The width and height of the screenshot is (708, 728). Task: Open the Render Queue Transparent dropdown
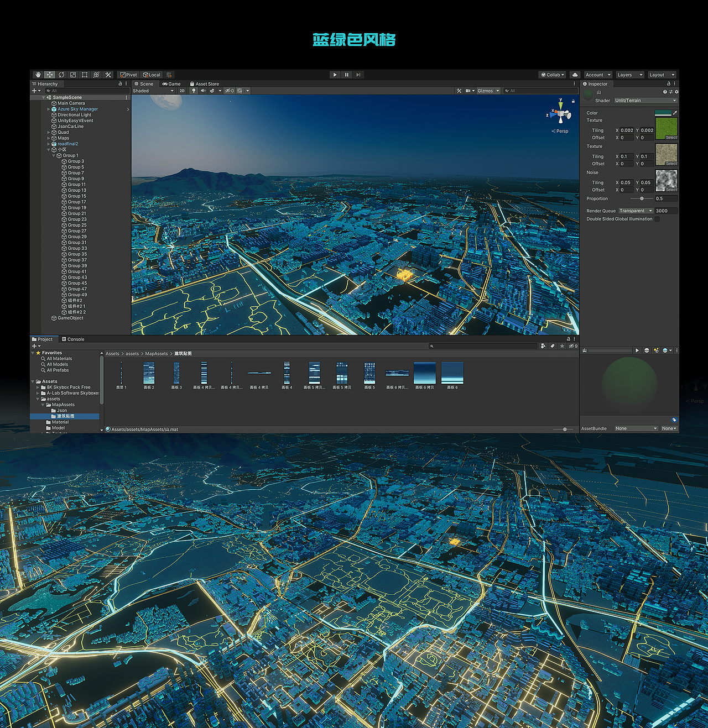pos(636,211)
